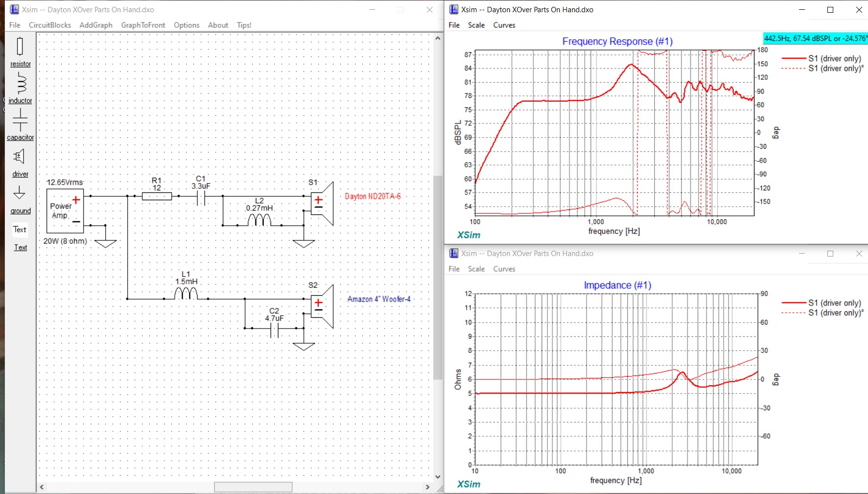Click the Frequency Response (#1) graph title
Viewport: 868px width, 494px height.
617,42
